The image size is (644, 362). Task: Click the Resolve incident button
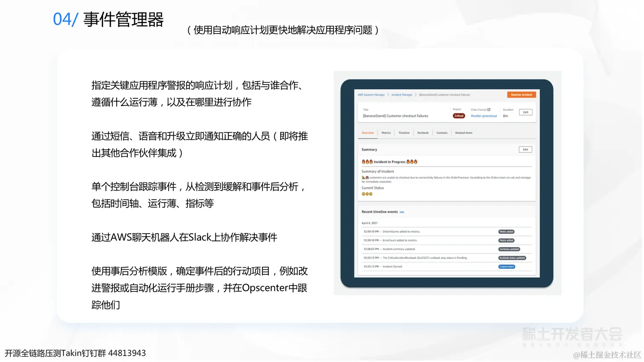521,95
